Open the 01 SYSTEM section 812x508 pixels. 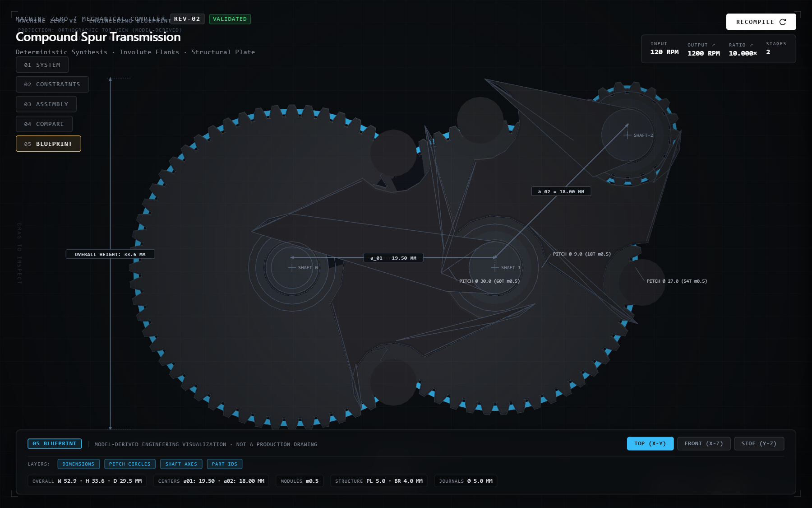[x=42, y=65]
